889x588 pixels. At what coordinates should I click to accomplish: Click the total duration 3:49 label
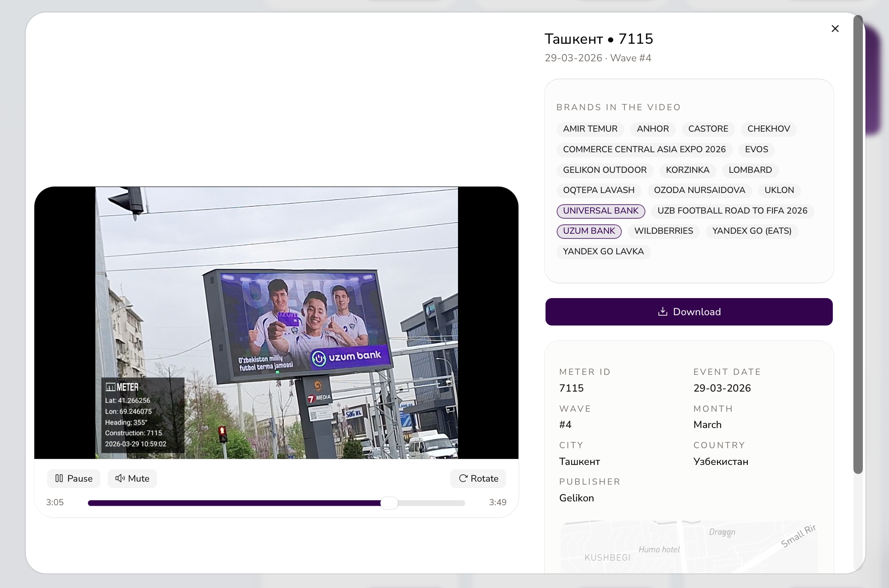point(497,502)
